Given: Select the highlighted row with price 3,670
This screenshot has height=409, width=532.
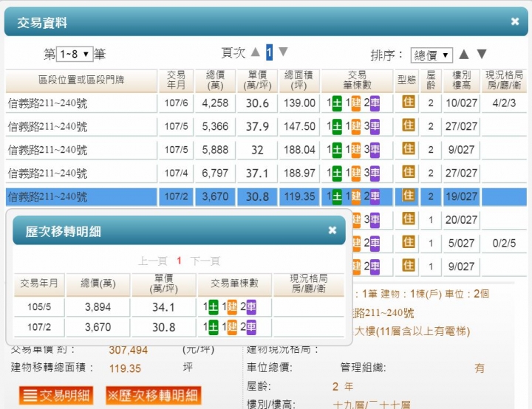Looking at the screenshot, I should pos(266,196).
